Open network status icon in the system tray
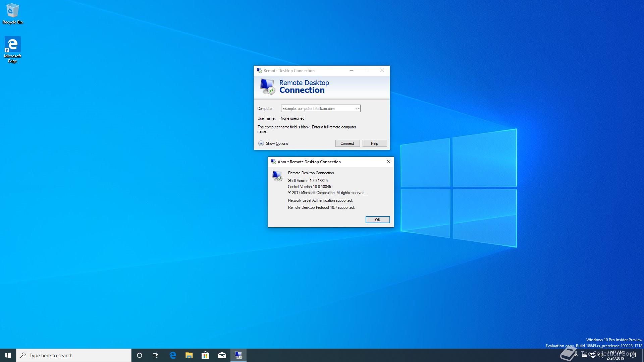This screenshot has width=644, height=362. [593, 355]
